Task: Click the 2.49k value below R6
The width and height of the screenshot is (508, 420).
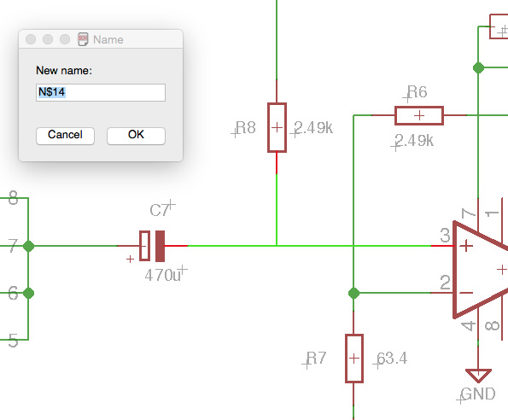Action: coord(414,141)
